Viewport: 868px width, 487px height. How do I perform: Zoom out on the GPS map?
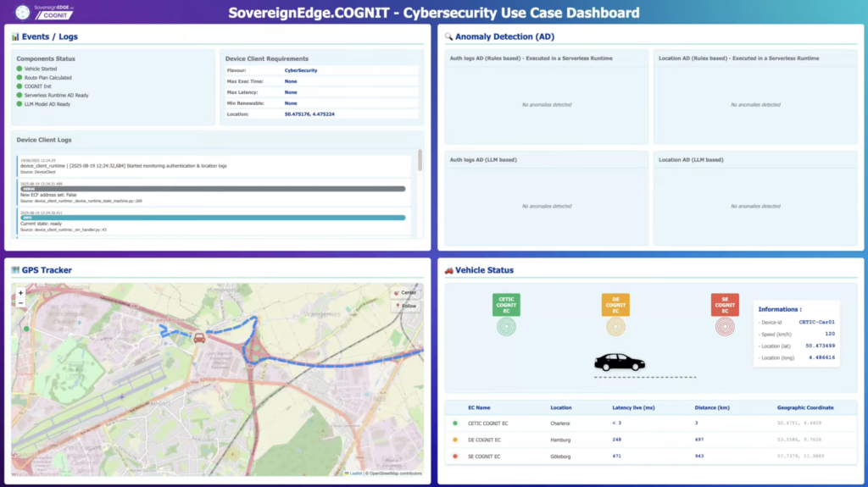point(20,302)
